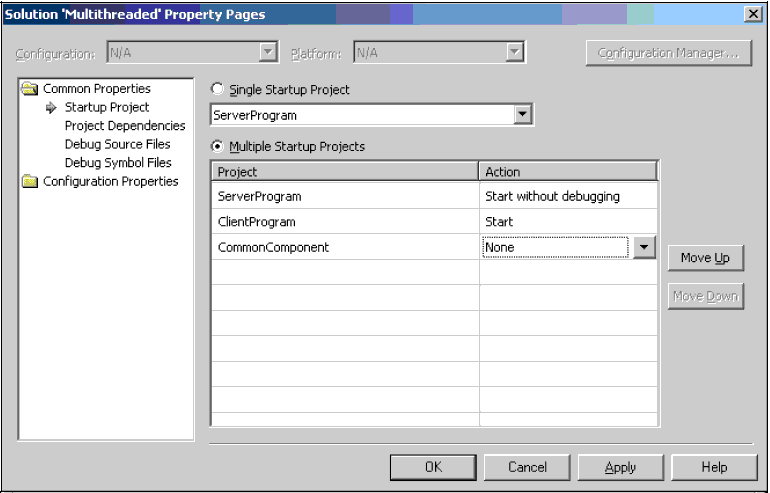Click the None action field for CommonComponent

tap(555, 247)
